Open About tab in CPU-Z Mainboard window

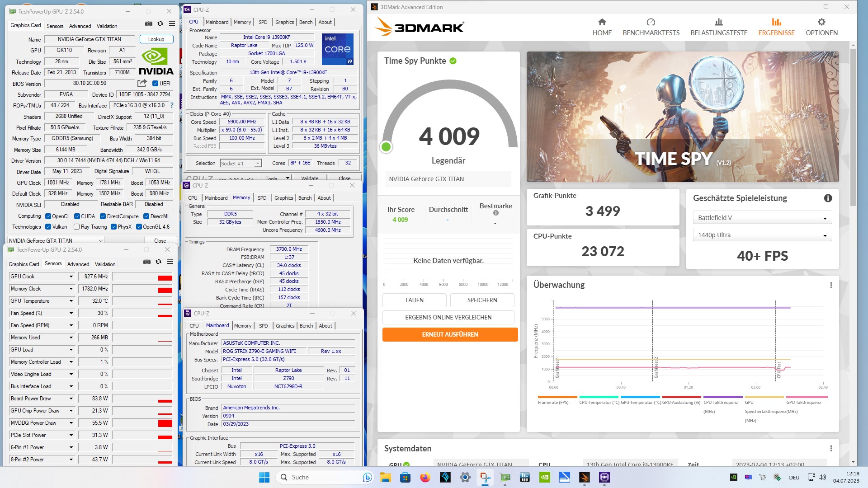click(x=325, y=326)
